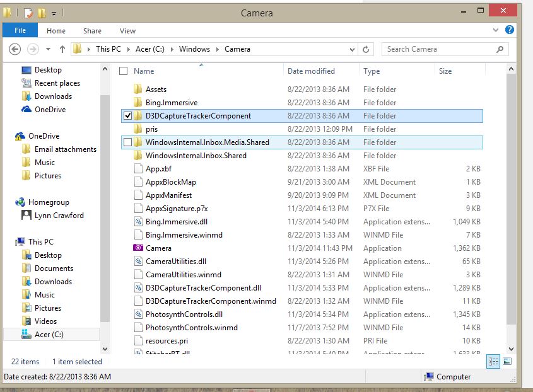Click the Properties icon in quick access toolbar
The width and height of the screenshot is (533, 392).
pos(28,13)
